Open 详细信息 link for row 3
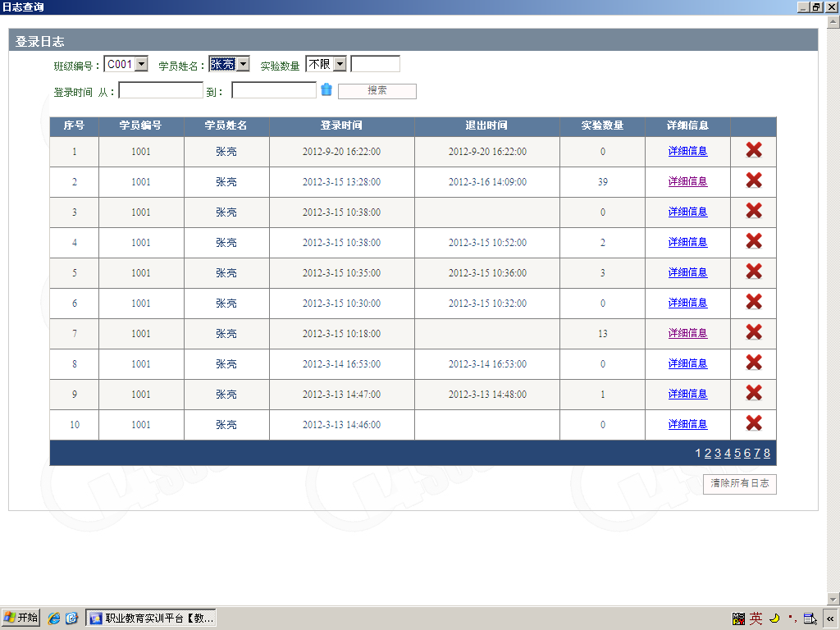Screen dimensions: 840x630 point(688,212)
